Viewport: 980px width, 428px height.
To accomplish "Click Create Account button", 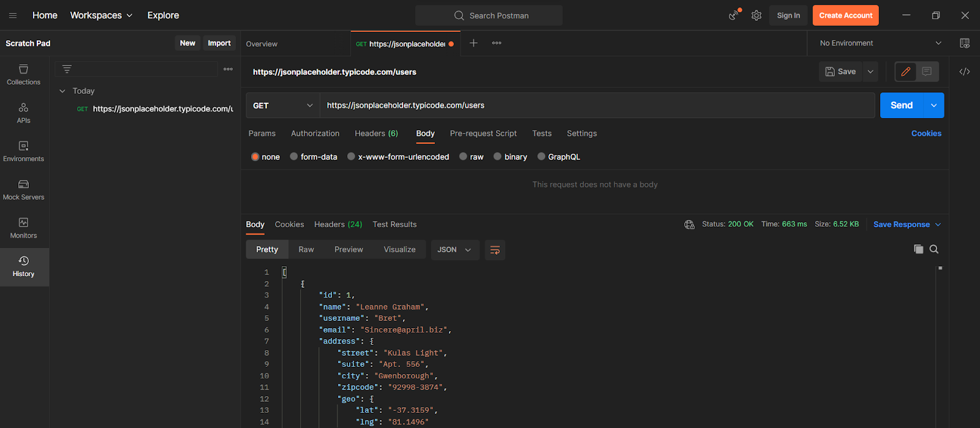I will pyautogui.click(x=846, y=15).
